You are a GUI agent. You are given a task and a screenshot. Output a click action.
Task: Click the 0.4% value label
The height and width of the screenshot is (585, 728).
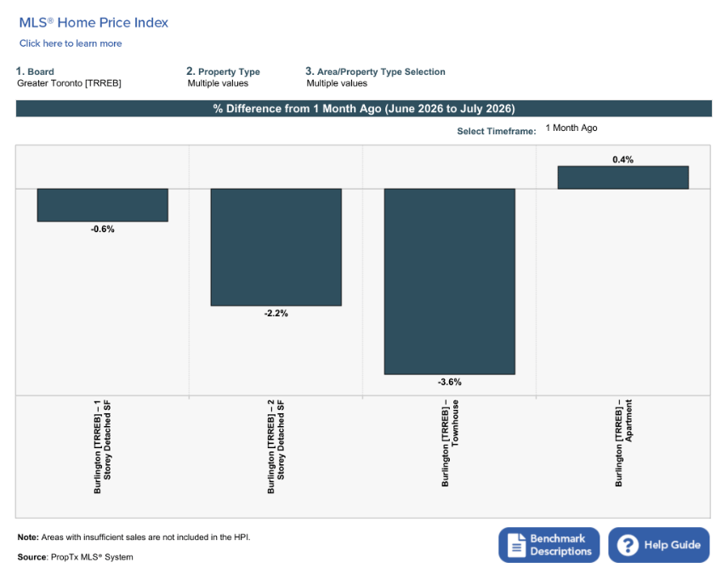click(x=623, y=160)
